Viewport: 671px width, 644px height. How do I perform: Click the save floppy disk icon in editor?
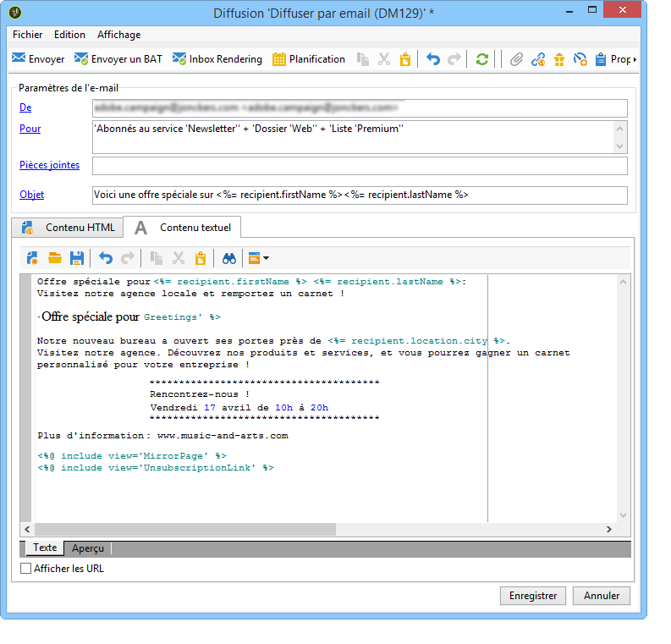(x=76, y=258)
